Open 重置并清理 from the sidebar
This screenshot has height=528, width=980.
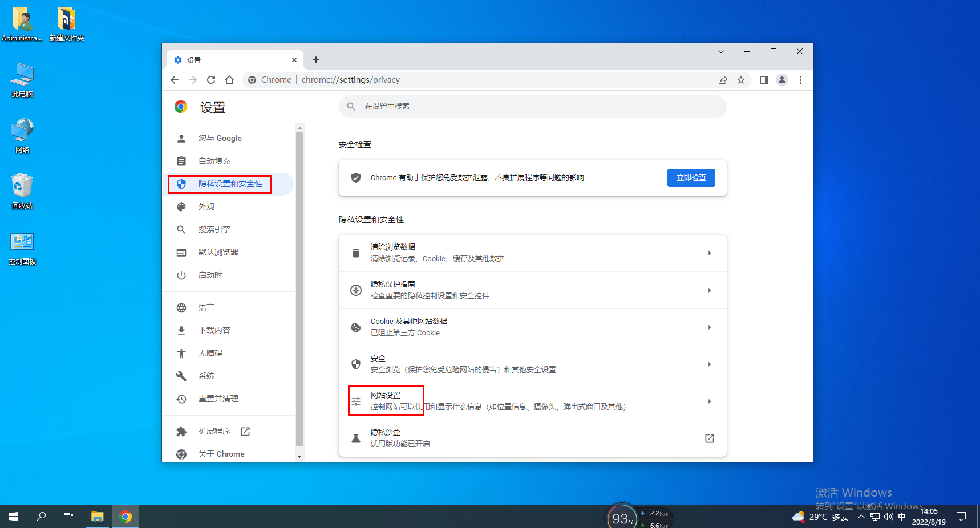point(218,398)
